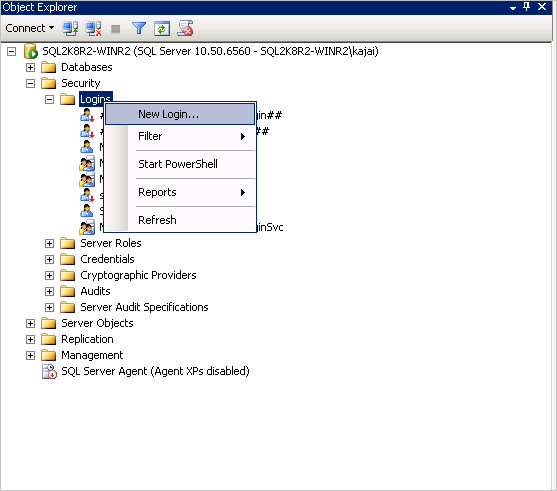Open the Filter submenu in context menu
Screen dimensions: 557x491
coord(180,136)
